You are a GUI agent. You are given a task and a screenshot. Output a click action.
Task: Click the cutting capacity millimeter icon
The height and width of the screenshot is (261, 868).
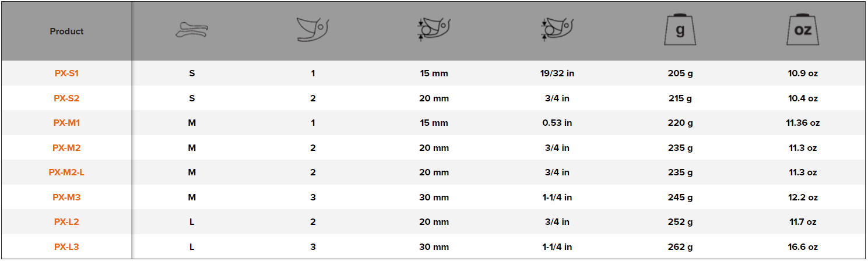coord(434,30)
